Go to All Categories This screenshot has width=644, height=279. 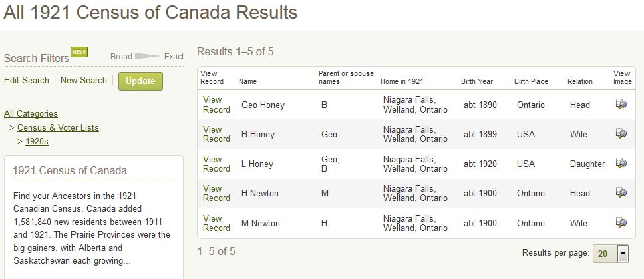31,113
